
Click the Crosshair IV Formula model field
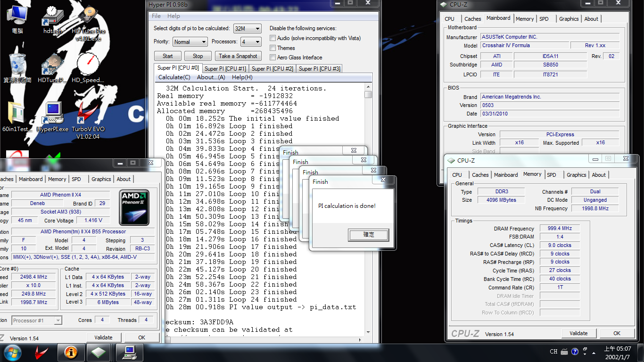point(524,45)
